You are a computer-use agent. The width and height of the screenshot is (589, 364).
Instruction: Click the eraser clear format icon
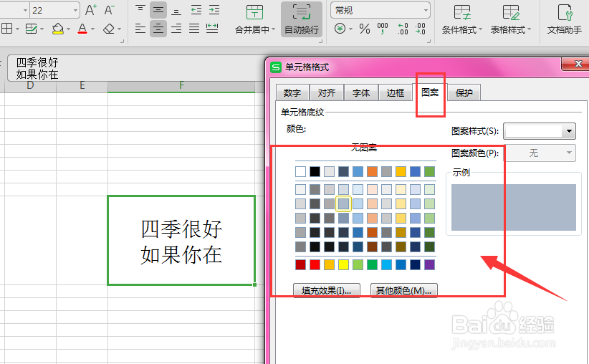(109, 29)
